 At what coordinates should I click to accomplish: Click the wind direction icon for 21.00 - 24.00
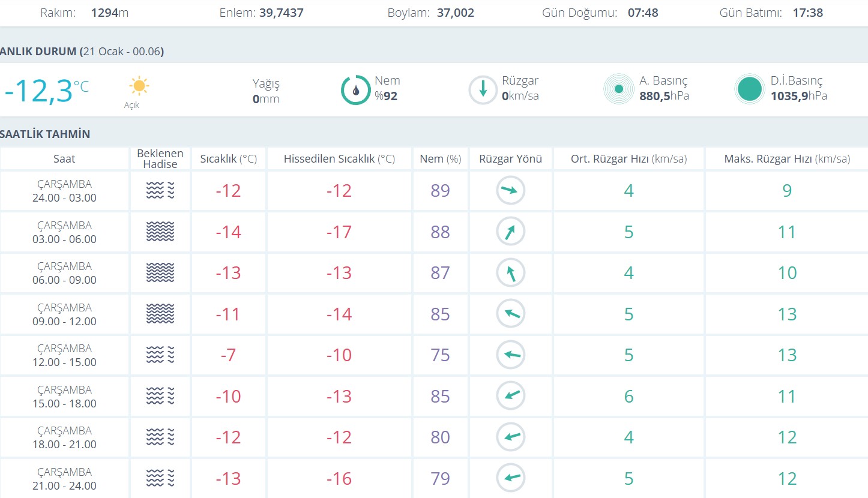pyautogui.click(x=510, y=478)
